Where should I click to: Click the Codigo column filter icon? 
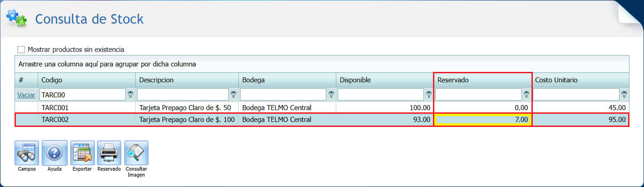tap(131, 95)
